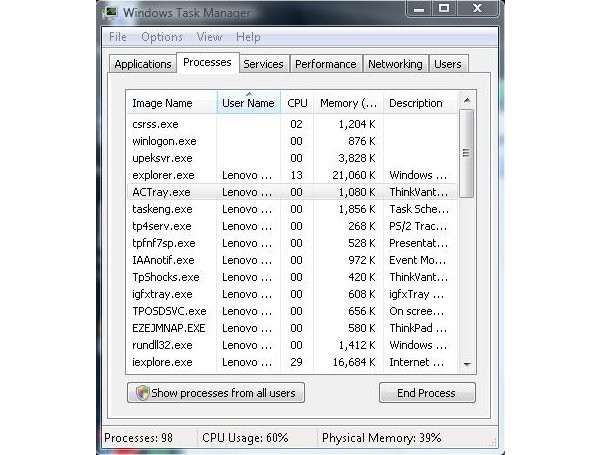Click the process list scroll-up arrow
The image size is (600, 455).
(467, 101)
